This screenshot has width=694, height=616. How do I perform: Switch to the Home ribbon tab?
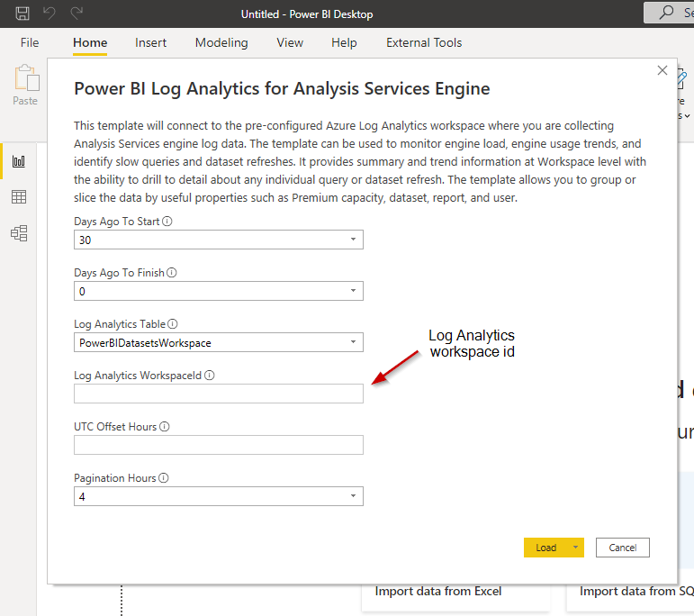point(90,42)
